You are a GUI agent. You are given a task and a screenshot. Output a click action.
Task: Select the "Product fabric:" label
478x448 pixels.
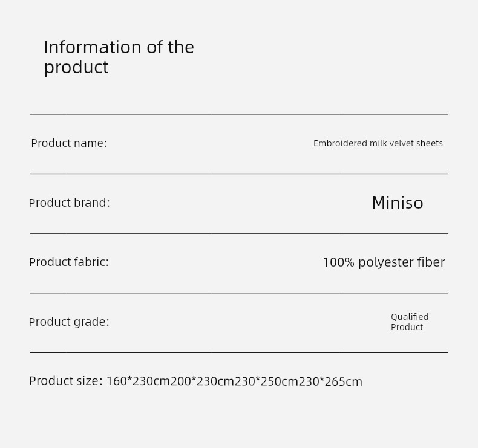click(68, 262)
